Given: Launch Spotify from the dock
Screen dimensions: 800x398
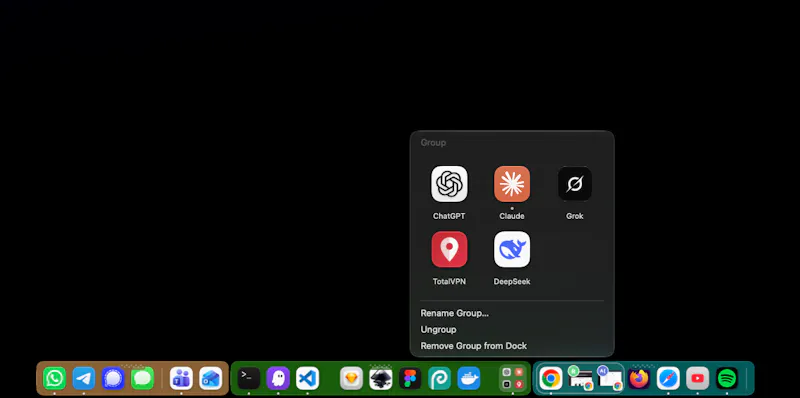Looking at the screenshot, I should pyautogui.click(x=727, y=379).
